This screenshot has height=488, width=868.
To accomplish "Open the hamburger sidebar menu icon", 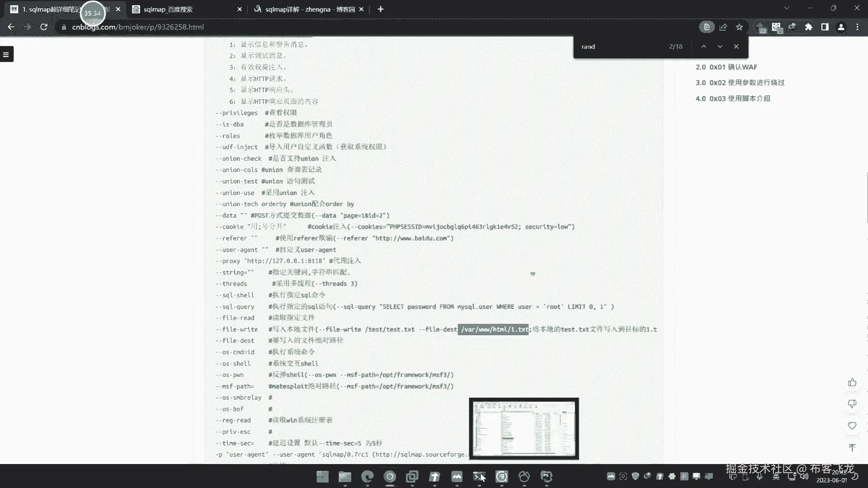I will (6, 54).
